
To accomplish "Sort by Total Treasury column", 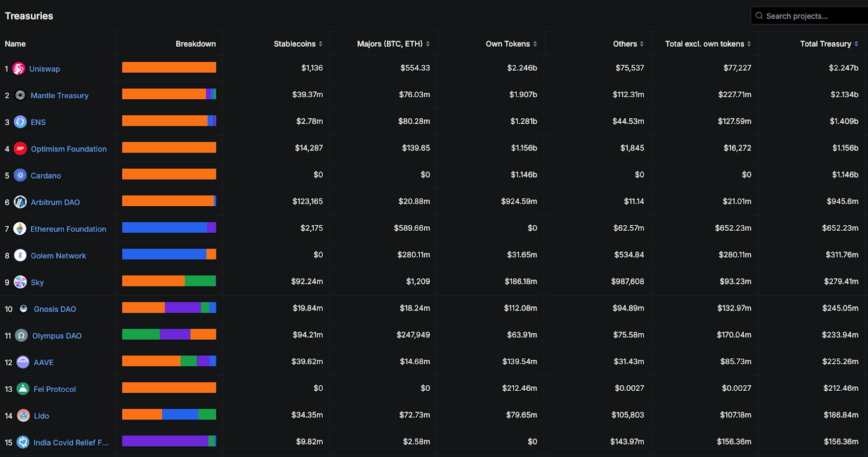I will (x=829, y=44).
